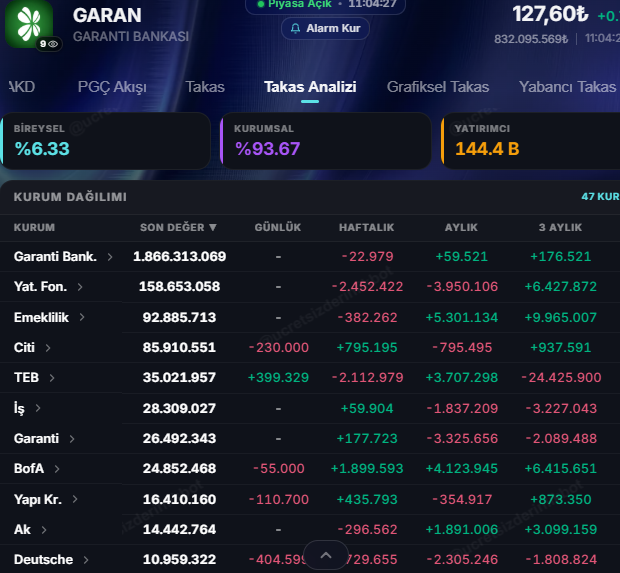Select the Takas Analizi tab

coord(310,87)
